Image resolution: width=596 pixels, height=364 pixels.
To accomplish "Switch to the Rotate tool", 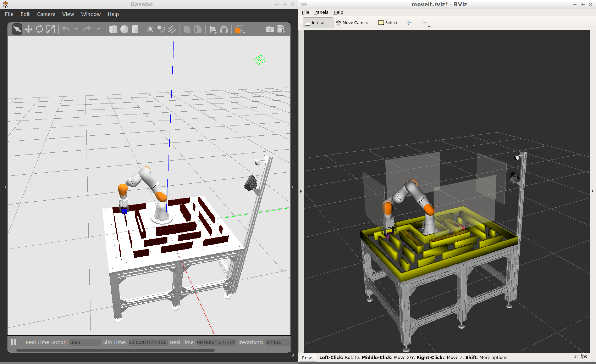I will pos(39,29).
